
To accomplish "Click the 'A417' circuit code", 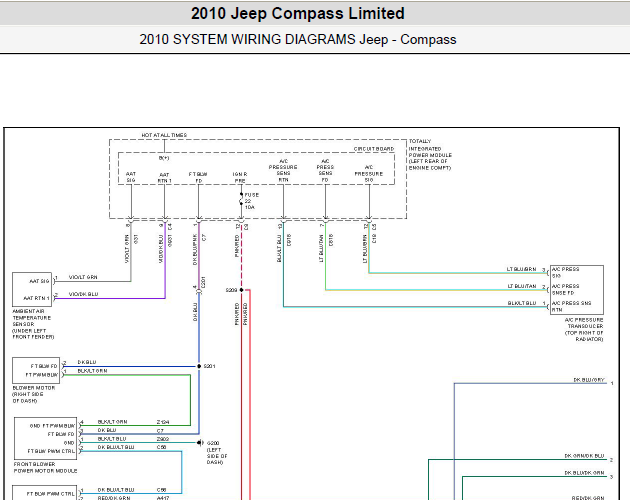I will coord(163,498).
